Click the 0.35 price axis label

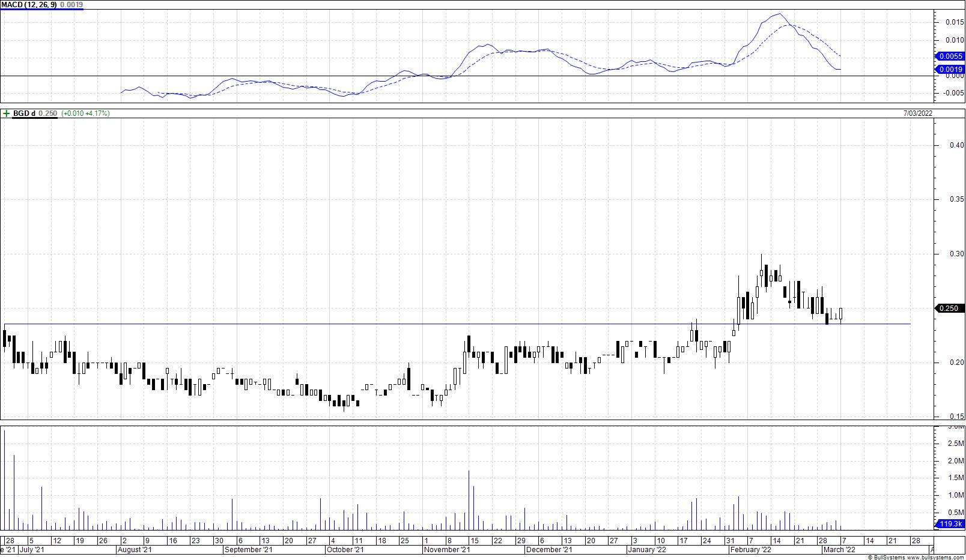tap(957, 199)
